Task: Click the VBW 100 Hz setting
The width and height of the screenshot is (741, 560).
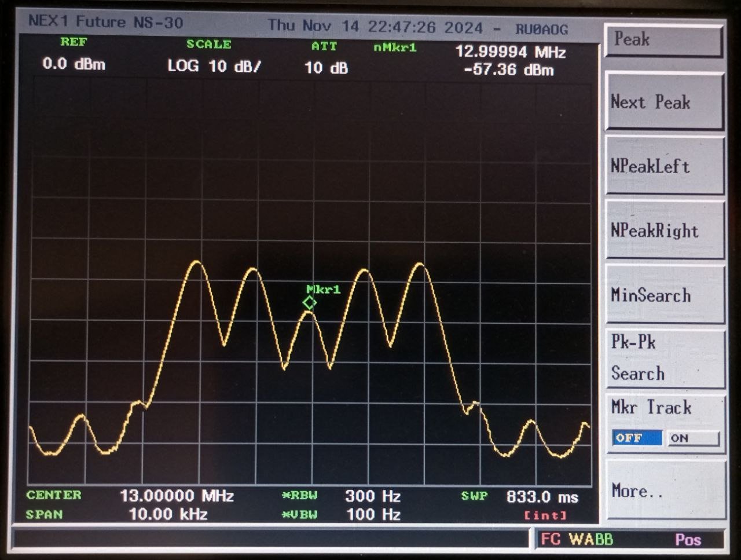Action: click(x=372, y=514)
